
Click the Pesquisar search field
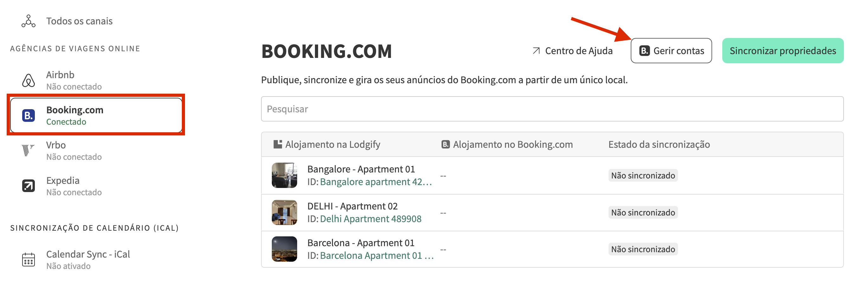point(552,109)
